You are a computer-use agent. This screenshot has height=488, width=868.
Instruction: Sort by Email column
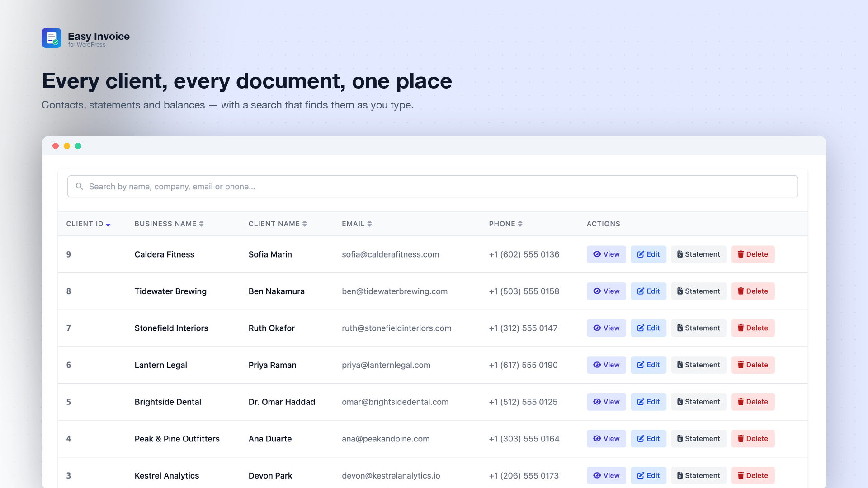(x=357, y=224)
